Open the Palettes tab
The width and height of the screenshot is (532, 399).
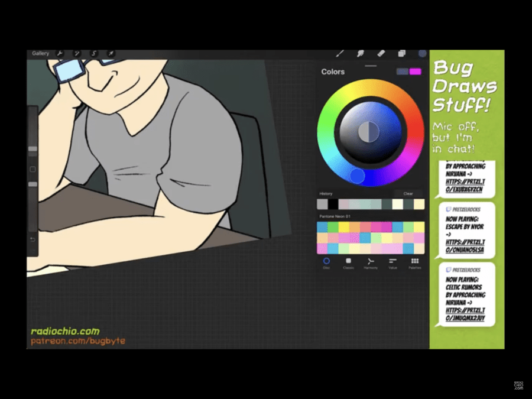coord(415,262)
